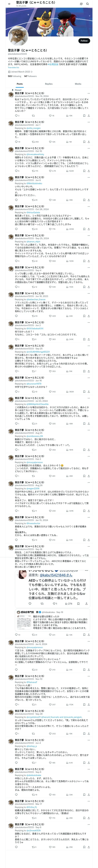Click the Translate bio link
Viewport: 98px width, 868px height.
(x=14, y=67)
